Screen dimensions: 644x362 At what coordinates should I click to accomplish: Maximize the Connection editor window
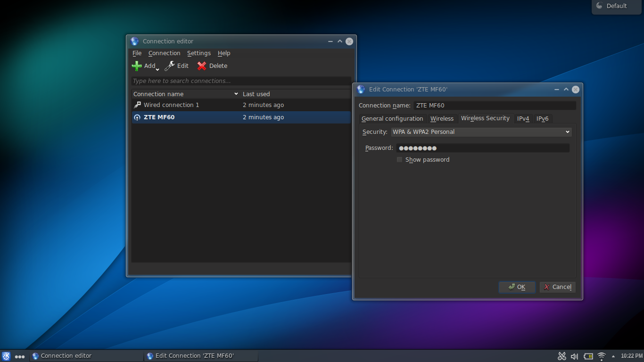pos(340,41)
